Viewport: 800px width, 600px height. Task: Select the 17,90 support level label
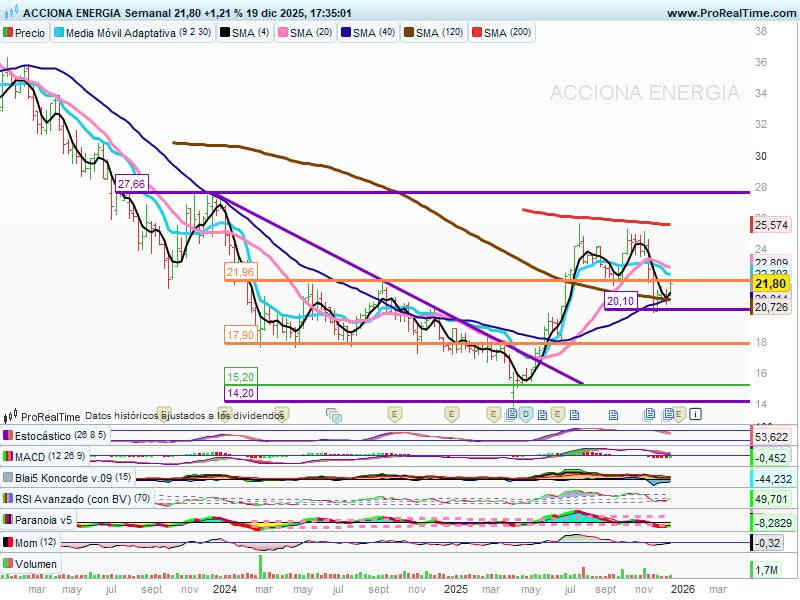[240, 335]
